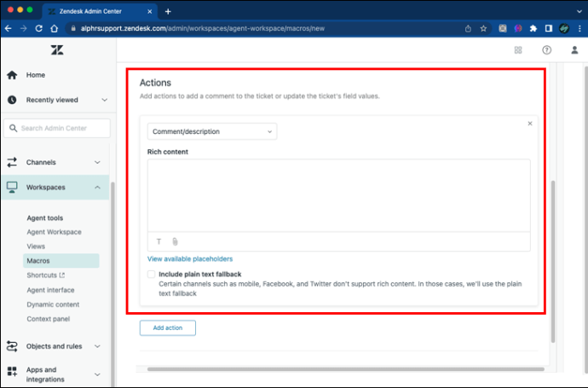The image size is (588, 388).
Task: Click the attachment paperclip icon
Action: click(175, 241)
